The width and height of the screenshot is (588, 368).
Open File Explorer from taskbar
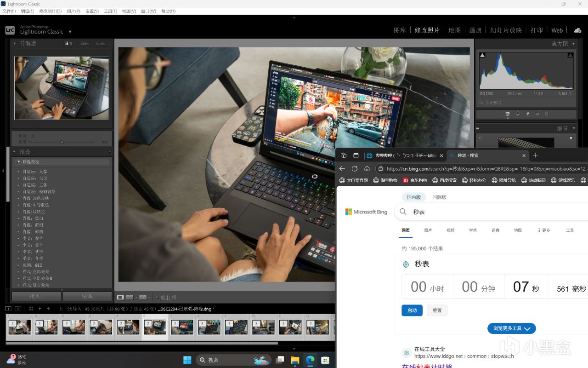point(294,360)
